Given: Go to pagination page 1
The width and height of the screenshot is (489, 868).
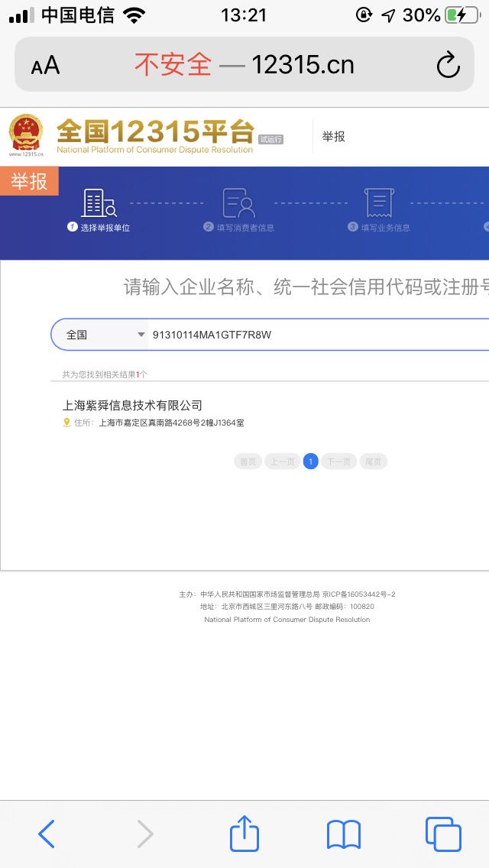Looking at the screenshot, I should [x=311, y=462].
